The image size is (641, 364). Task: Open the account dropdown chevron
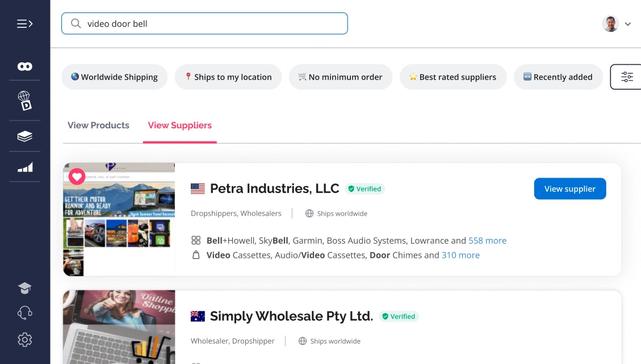(627, 24)
